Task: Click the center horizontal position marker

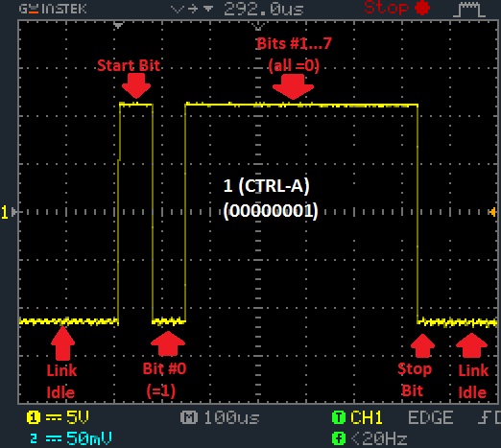Action: tap(258, 26)
